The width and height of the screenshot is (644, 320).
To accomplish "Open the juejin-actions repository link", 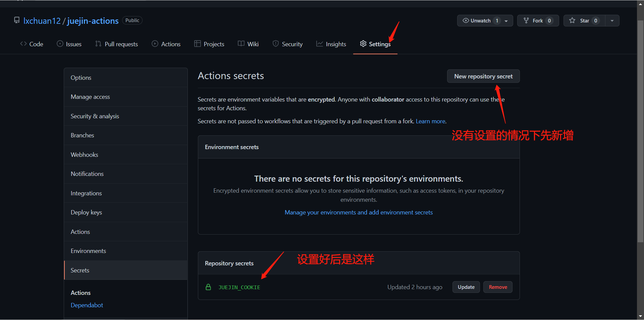I will click(93, 21).
